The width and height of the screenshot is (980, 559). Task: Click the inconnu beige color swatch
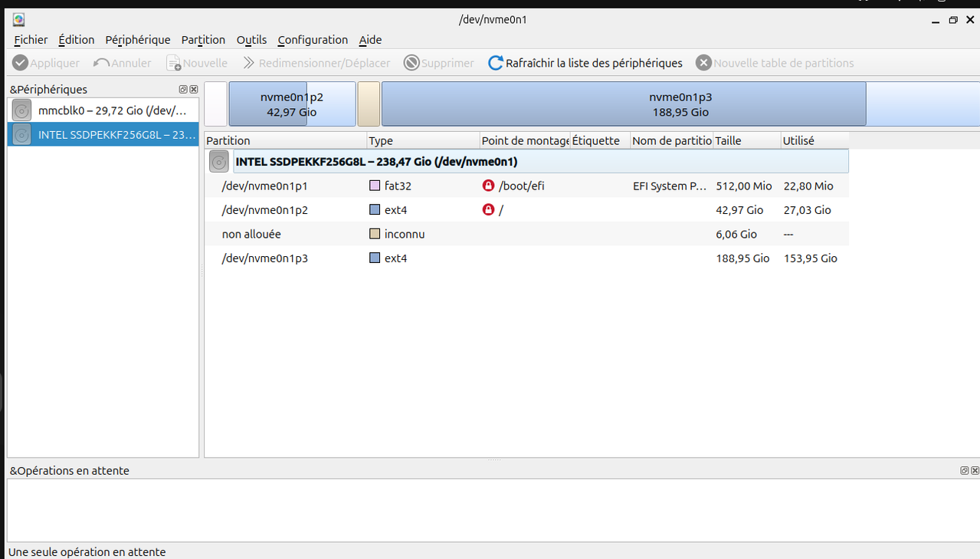[x=375, y=234]
